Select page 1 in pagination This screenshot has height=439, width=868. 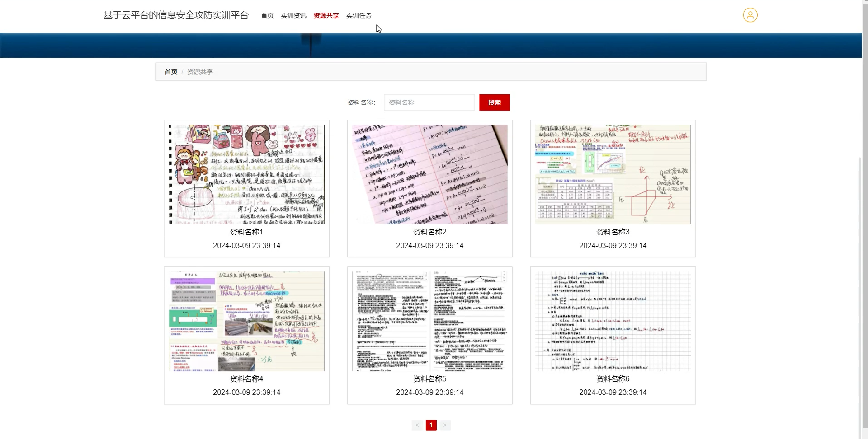(x=431, y=425)
